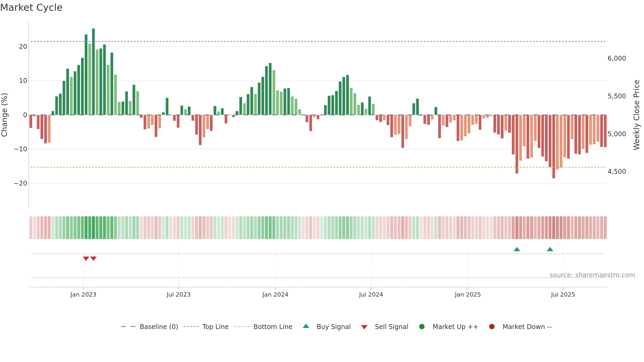Toggle the Baseline (0) legend entry
The image size is (644, 362).
pyautogui.click(x=149, y=327)
